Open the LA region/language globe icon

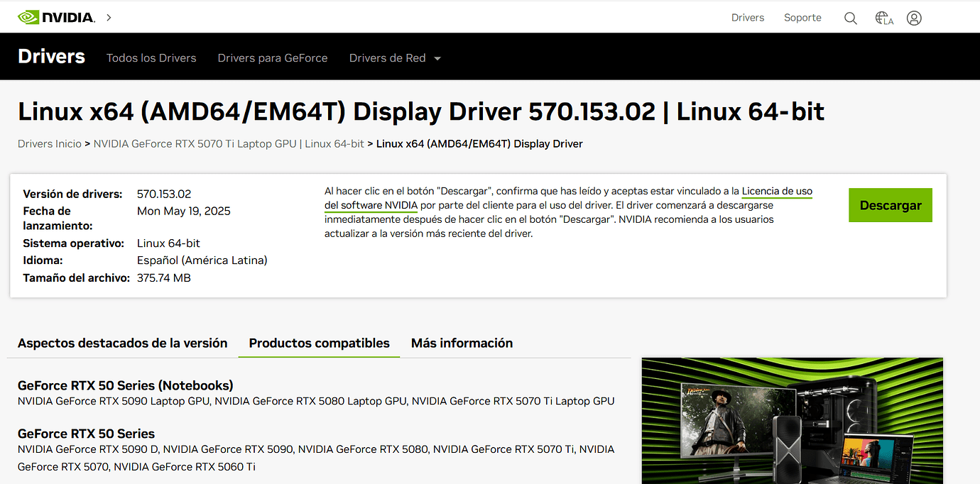[883, 18]
